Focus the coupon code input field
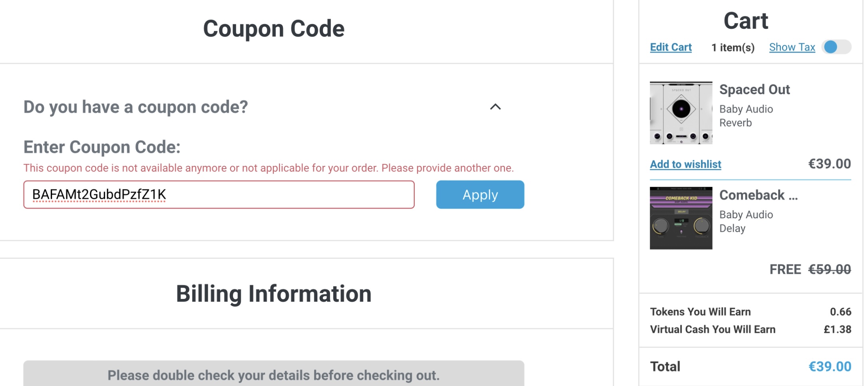Image resolution: width=868 pixels, height=386 pixels. [x=219, y=195]
